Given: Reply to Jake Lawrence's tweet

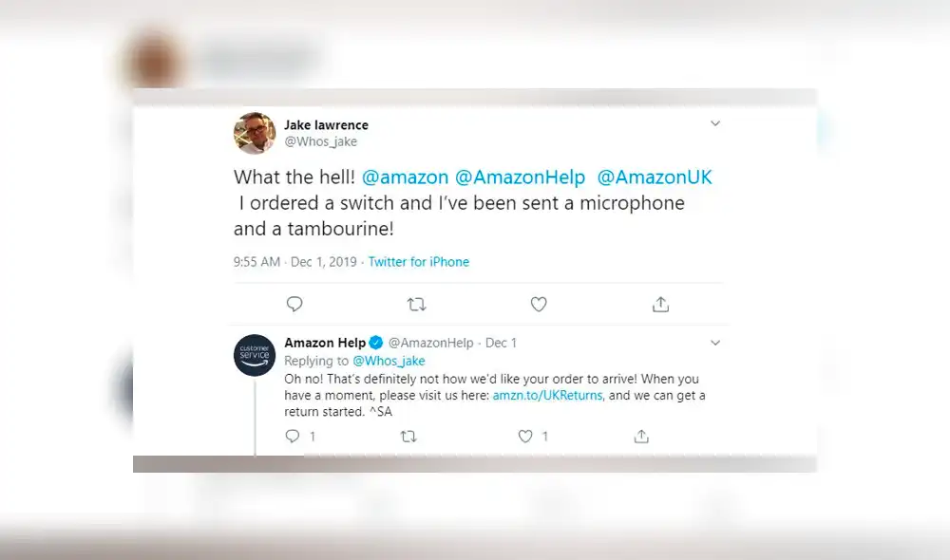Looking at the screenshot, I should 294,304.
